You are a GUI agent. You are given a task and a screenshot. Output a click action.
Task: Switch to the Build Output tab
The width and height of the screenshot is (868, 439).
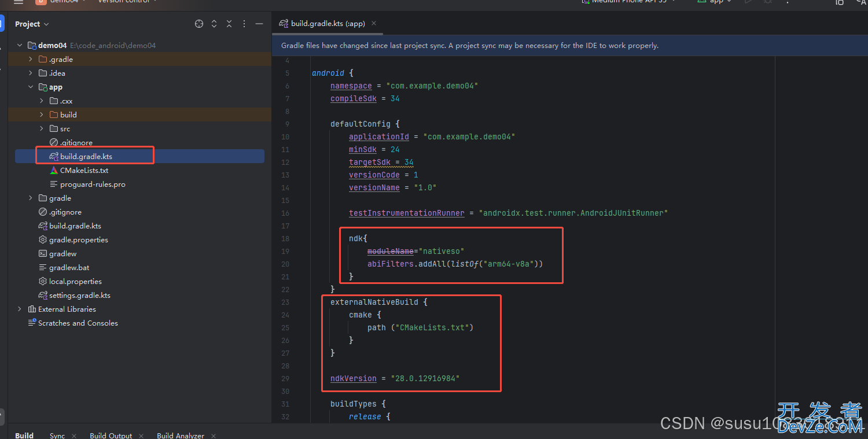[x=111, y=436]
